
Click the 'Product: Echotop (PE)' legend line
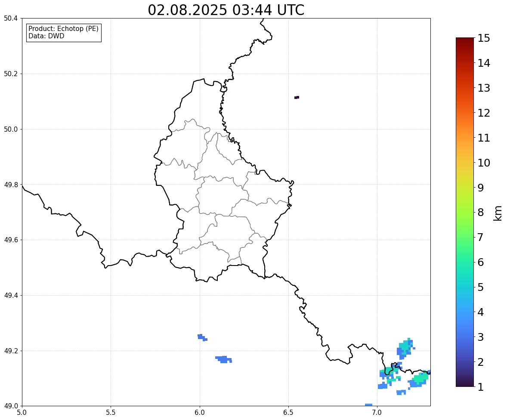pos(63,29)
